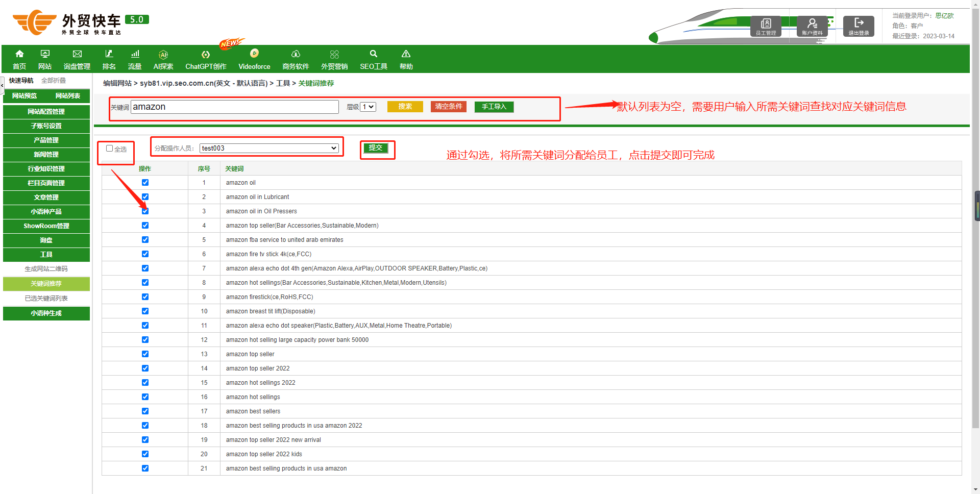Viewport: 980px width, 494px height.
Task: Open the 网站列表 tab link
Action: [x=68, y=96]
